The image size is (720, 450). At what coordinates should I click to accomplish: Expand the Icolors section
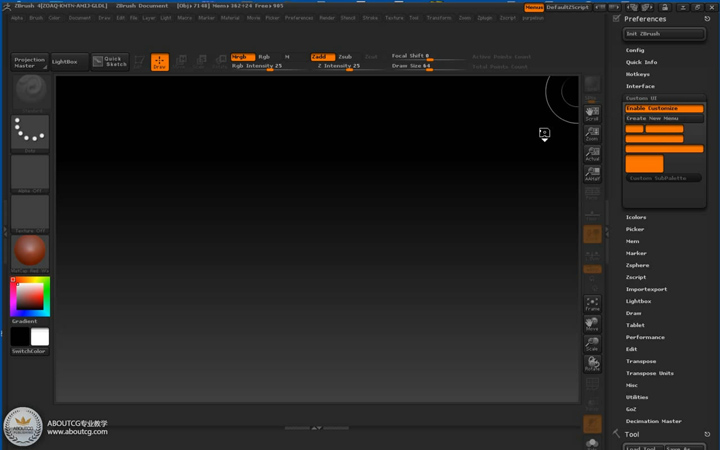(x=636, y=217)
